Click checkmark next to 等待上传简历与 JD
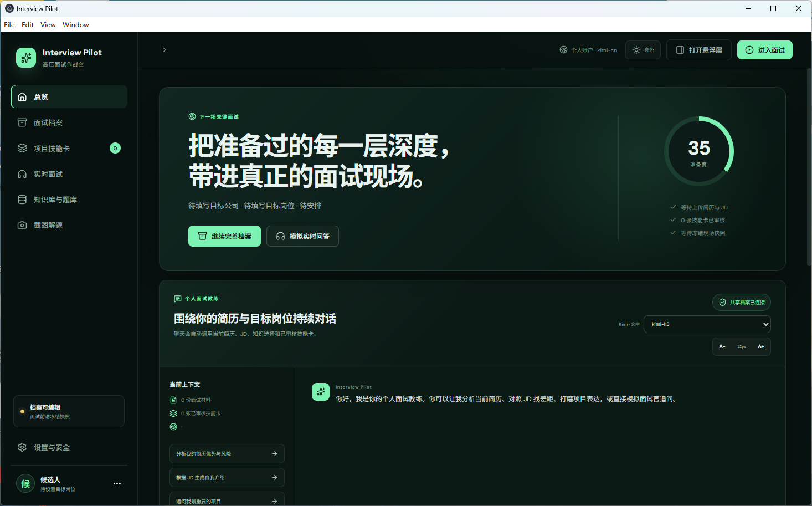This screenshot has width=812, height=506. [x=673, y=207]
